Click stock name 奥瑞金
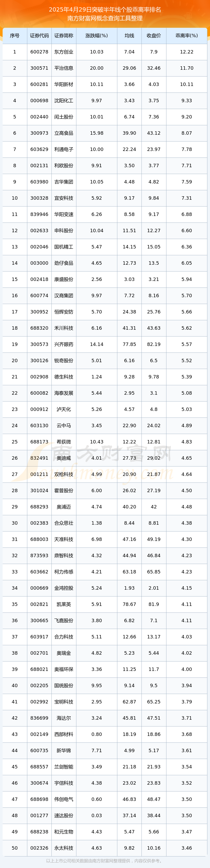Viewport: 210px width, 868px height. (64, 653)
